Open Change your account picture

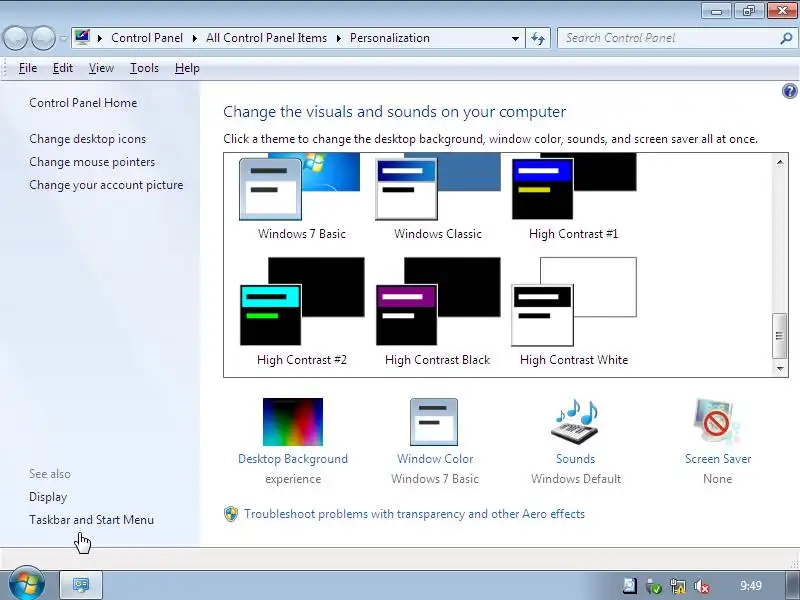(x=106, y=185)
